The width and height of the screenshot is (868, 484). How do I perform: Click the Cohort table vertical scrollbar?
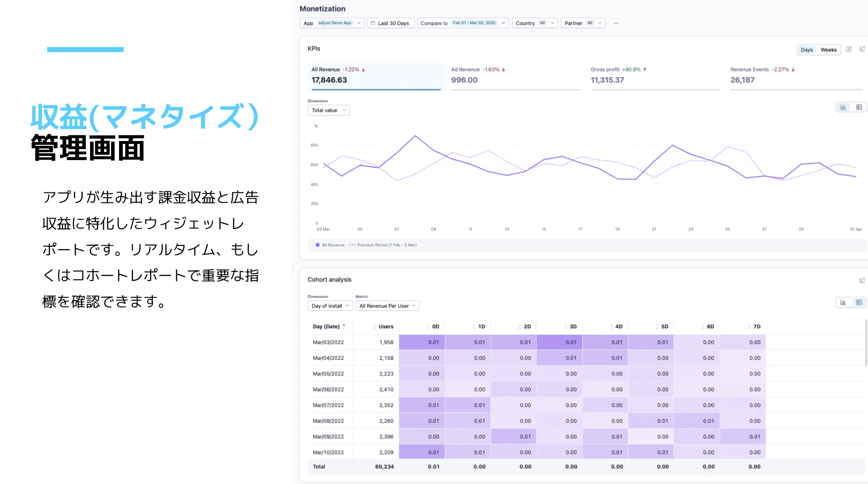[866, 343]
